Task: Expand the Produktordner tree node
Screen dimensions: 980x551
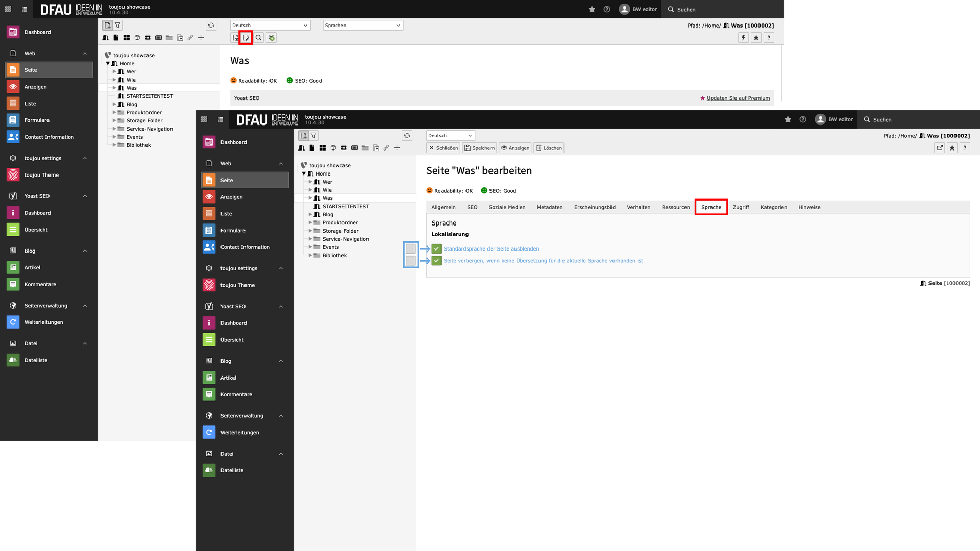Action: (x=310, y=223)
